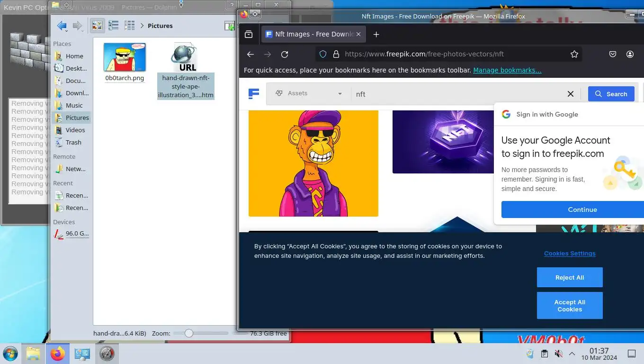This screenshot has height=364, width=644.
Task: Open the 96.0 GiB device in Dolphin
Action: pos(71,233)
